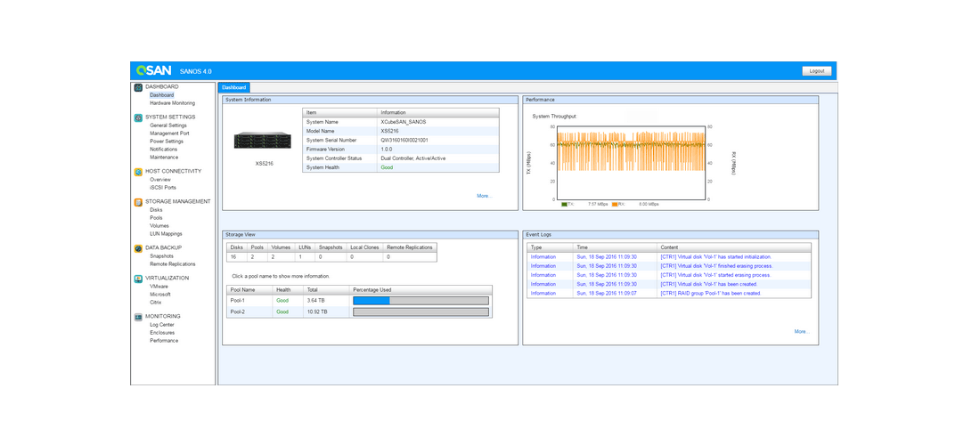
Task: Open iSCSI Ports page
Action: click(163, 187)
